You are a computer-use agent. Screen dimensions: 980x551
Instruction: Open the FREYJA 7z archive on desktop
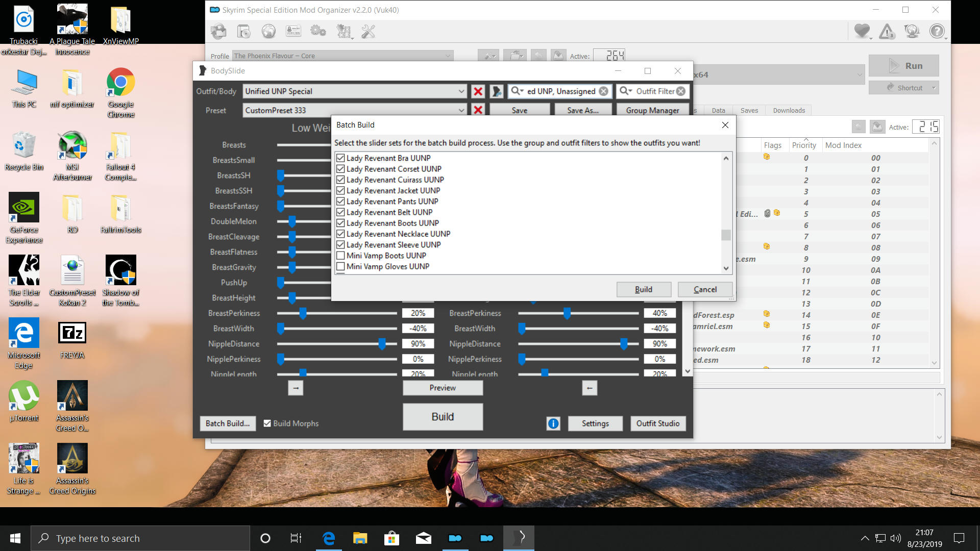[72, 340]
